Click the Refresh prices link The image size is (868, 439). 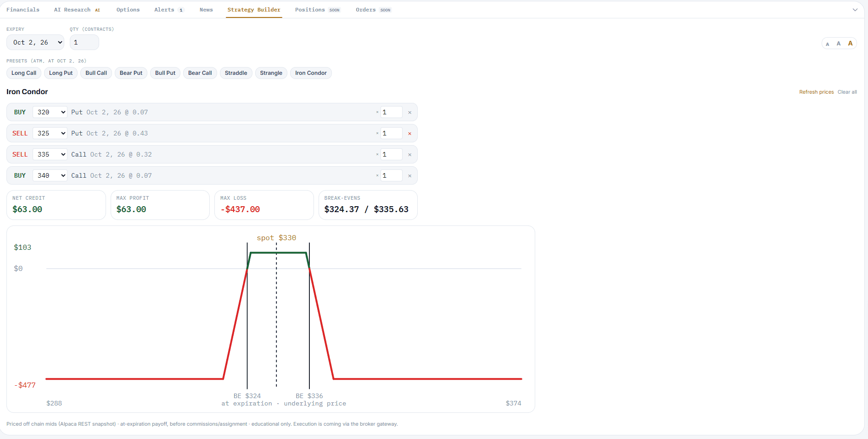pyautogui.click(x=816, y=92)
